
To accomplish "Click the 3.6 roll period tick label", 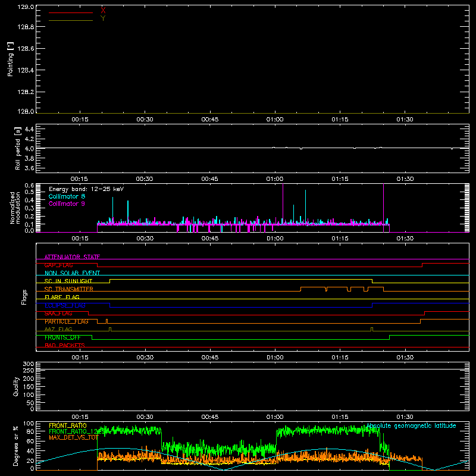I will click(x=29, y=168).
